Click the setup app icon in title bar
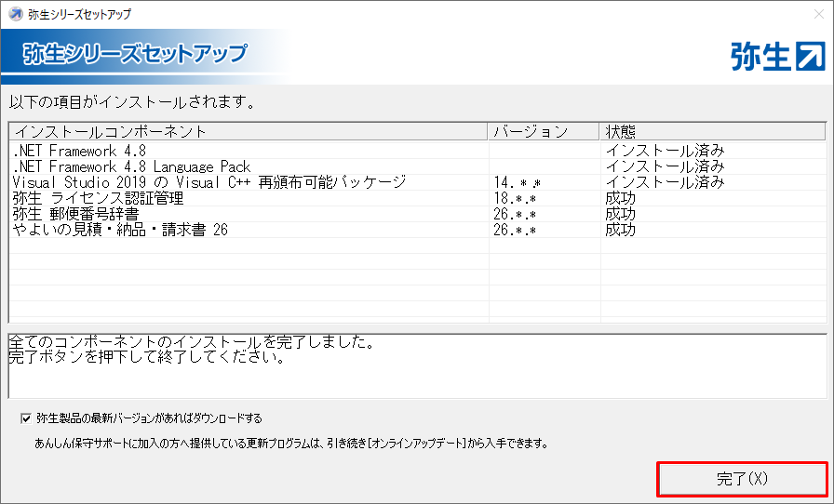 14,14
